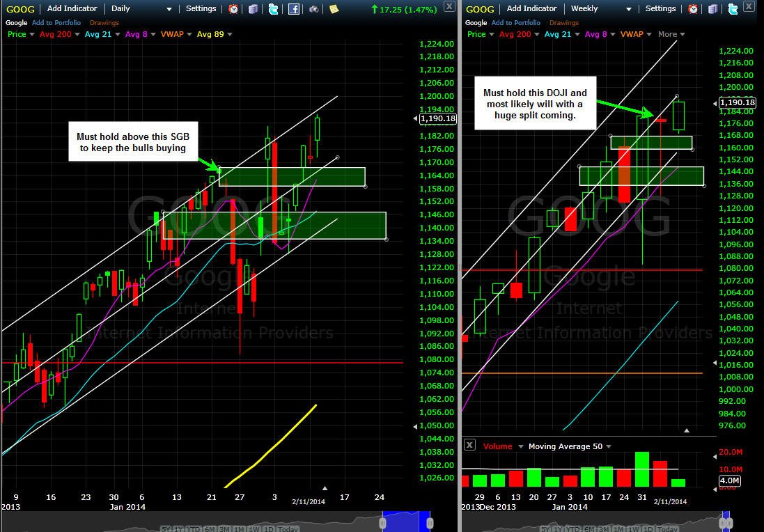Grab the right handle of Daily range slider
Screen dimensions: 764x532
[x=430, y=524]
